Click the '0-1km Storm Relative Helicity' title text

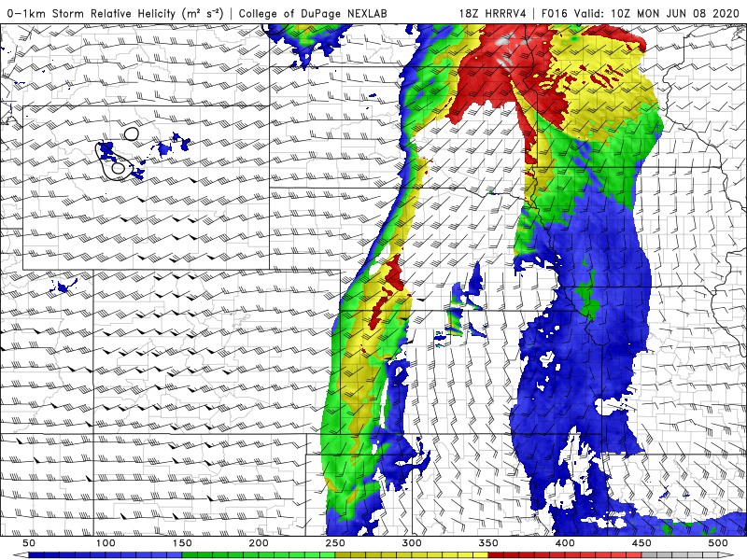coord(92,13)
